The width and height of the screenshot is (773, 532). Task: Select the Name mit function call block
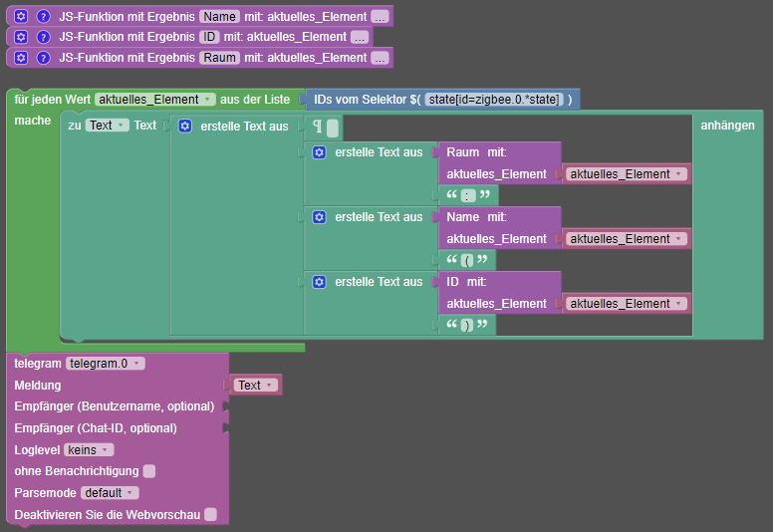coord(499,228)
